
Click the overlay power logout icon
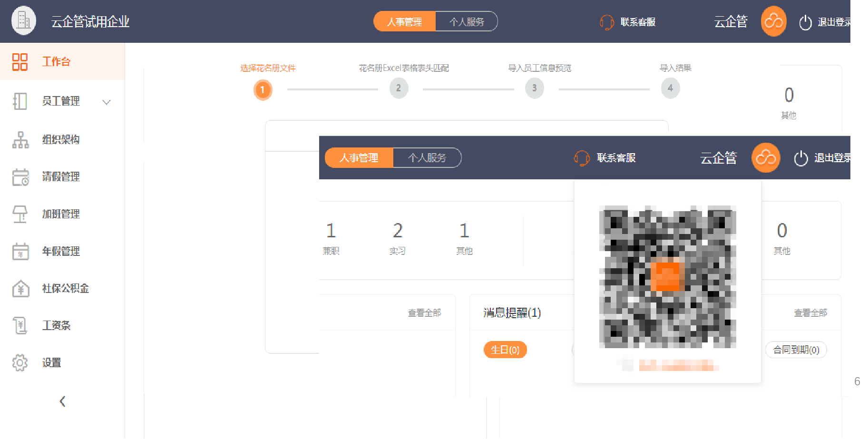[801, 158]
